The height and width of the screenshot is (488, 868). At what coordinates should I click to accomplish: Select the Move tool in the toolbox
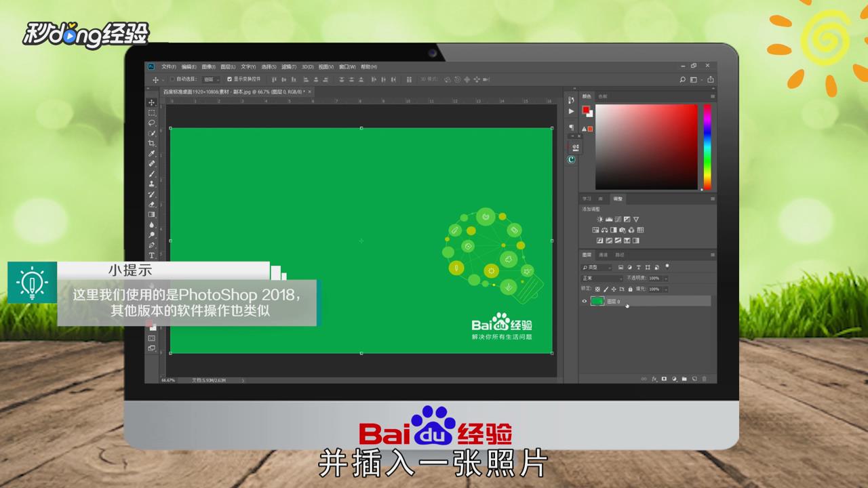(152, 102)
